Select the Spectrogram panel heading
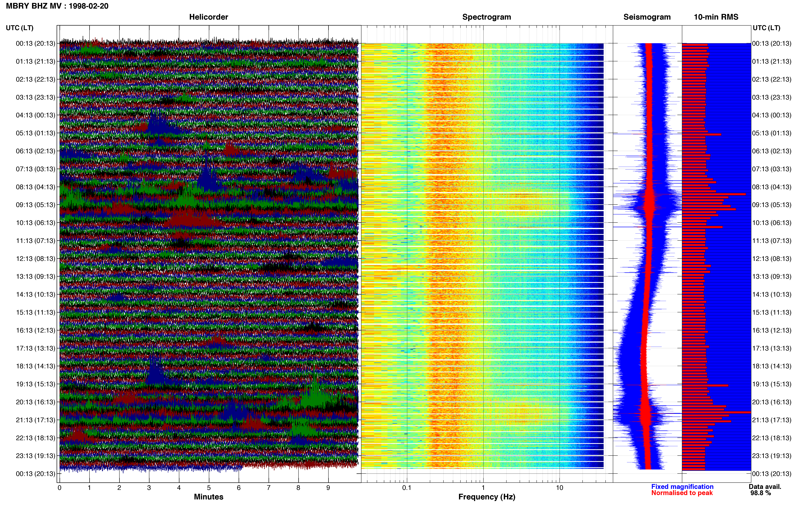 [x=487, y=17]
